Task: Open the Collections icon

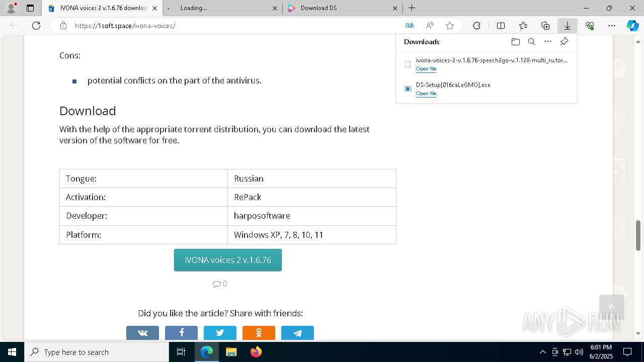Action: pyautogui.click(x=545, y=26)
